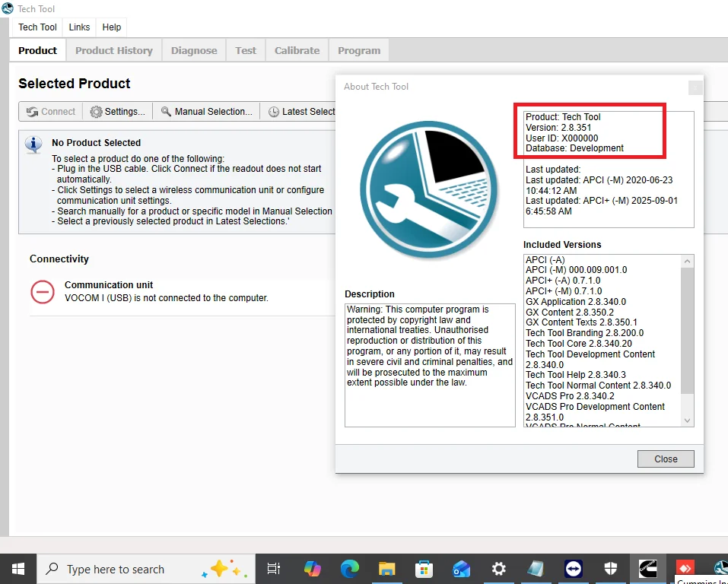Open the Links menu
Image resolution: width=728 pixels, height=584 pixels.
click(x=79, y=27)
